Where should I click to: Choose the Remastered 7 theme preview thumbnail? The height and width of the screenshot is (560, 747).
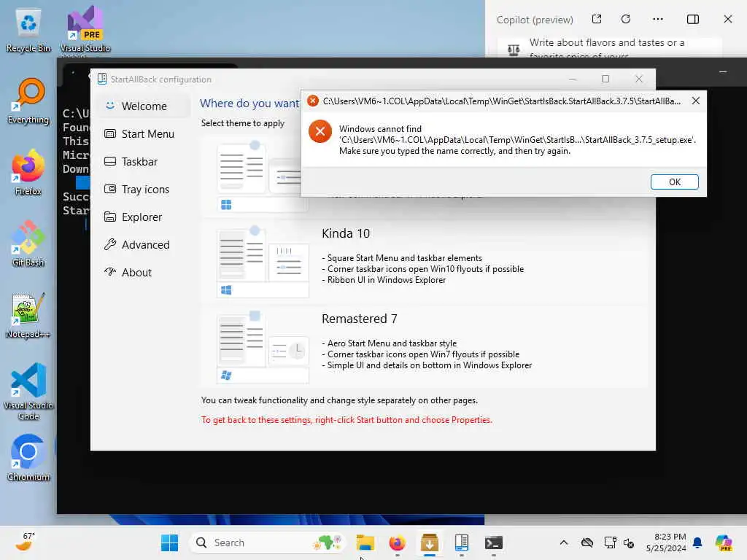[x=263, y=348]
